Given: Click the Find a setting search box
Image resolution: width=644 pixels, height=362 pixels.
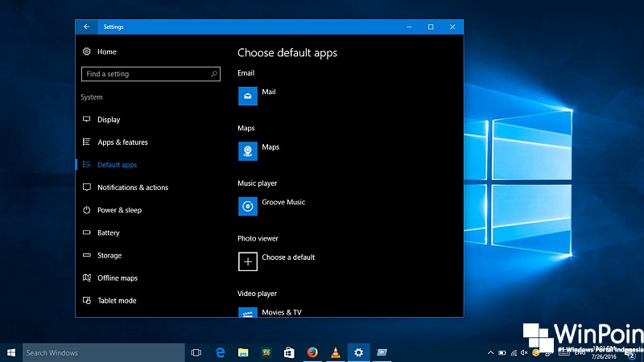Looking at the screenshot, I should tap(151, 74).
